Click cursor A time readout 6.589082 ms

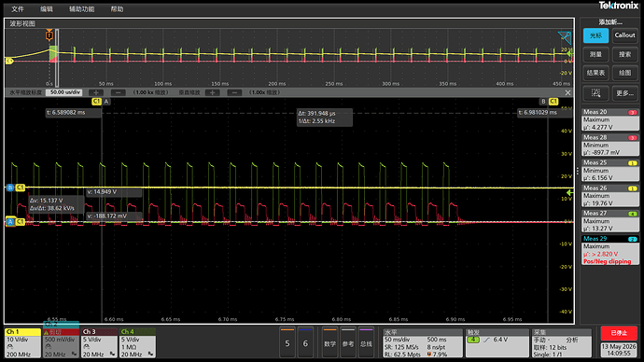click(73, 113)
